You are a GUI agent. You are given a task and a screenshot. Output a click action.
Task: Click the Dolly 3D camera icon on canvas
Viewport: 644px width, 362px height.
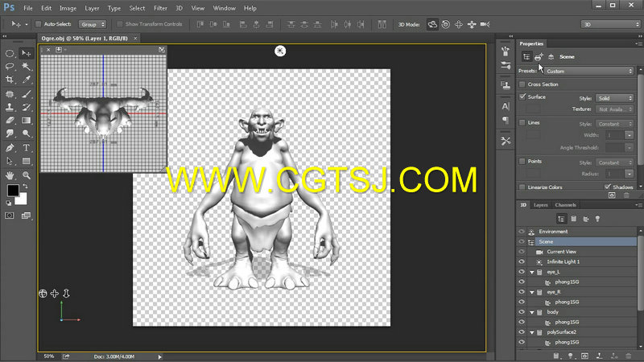tap(66, 294)
